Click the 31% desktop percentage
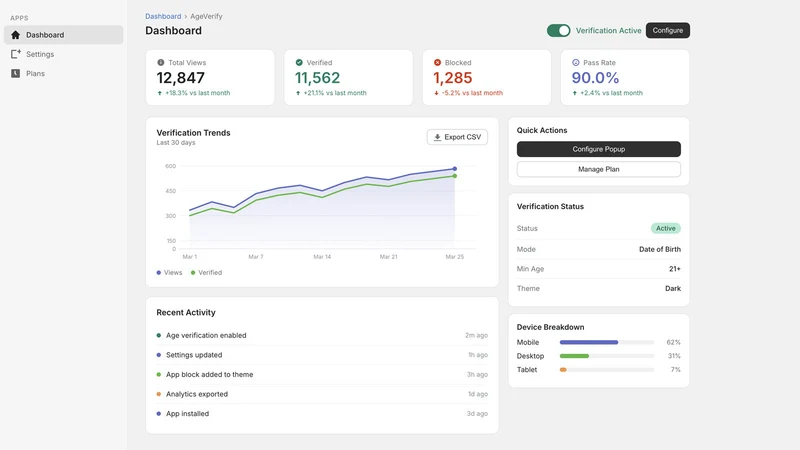Image resolution: width=800 pixels, height=450 pixels. point(674,356)
